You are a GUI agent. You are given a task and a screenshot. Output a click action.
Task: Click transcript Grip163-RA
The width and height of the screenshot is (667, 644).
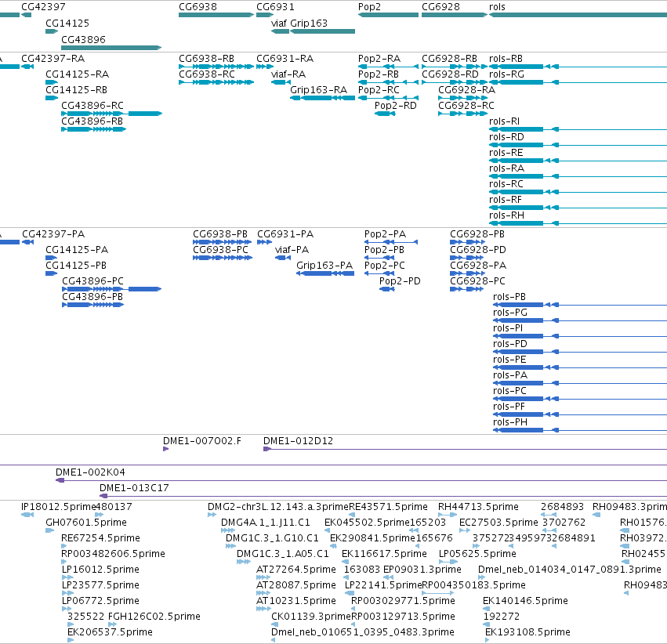coord(322,98)
